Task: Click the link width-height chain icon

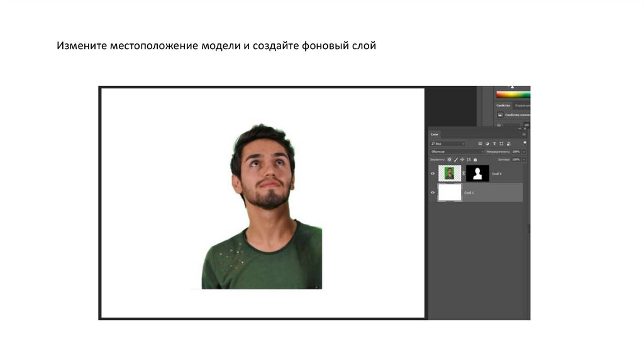Action: coord(526,125)
